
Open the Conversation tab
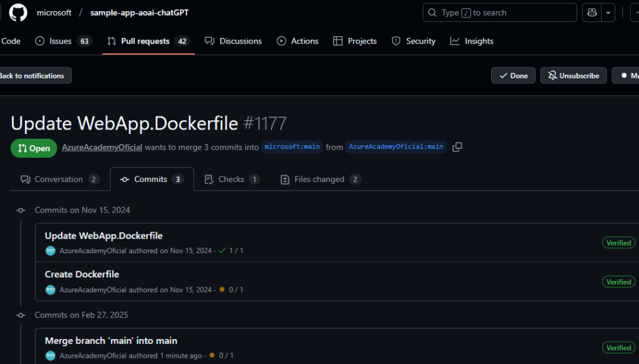point(59,180)
